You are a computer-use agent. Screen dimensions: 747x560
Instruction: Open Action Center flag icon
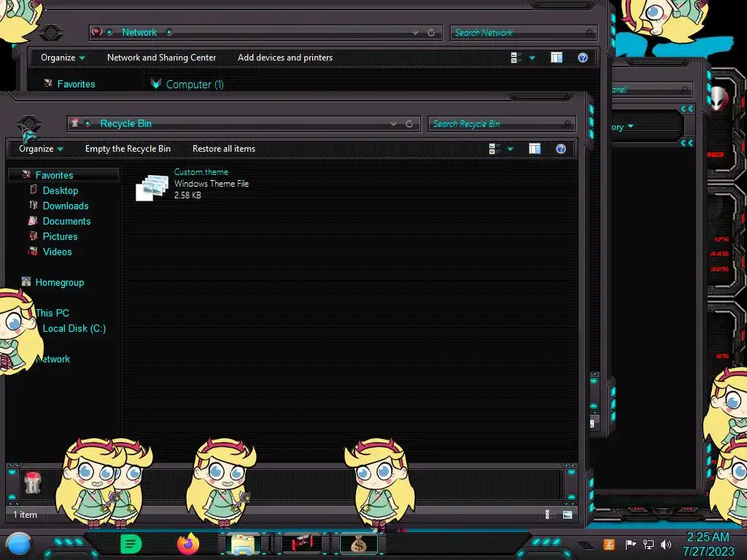[x=630, y=544]
